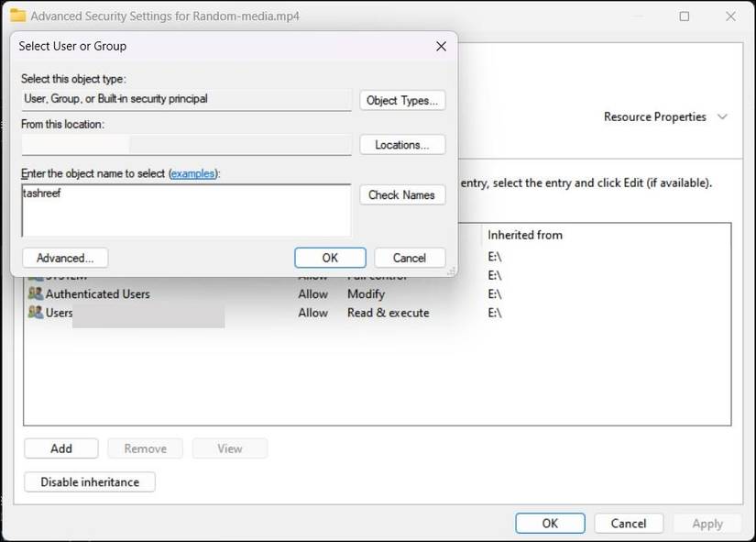756x542 pixels.
Task: Click the object name text field
Action: tap(186, 211)
